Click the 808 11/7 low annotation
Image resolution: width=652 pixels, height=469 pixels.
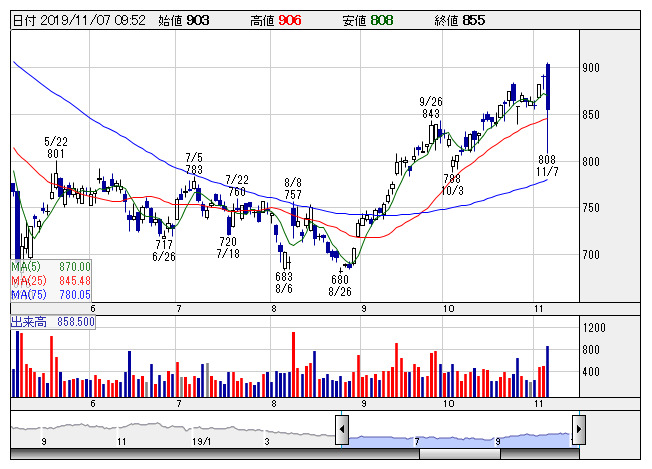point(547,165)
